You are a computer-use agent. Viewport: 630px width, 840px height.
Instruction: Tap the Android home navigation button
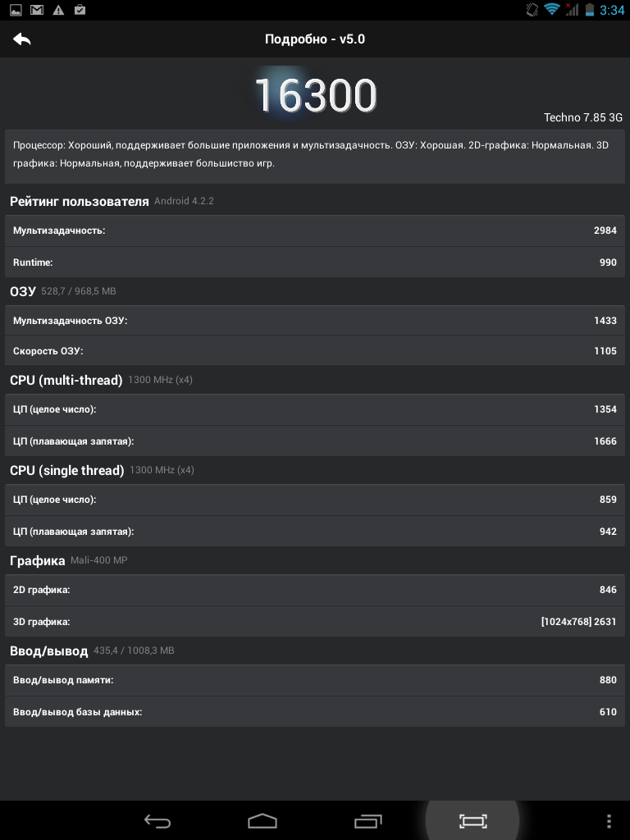pos(262,820)
